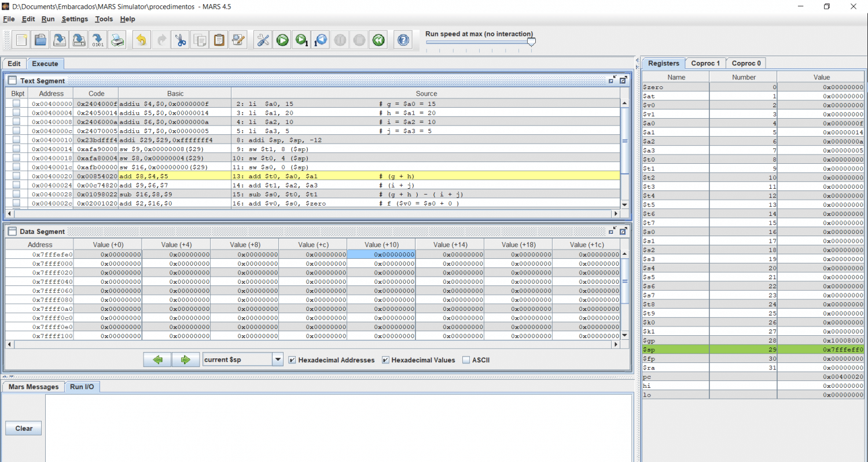This screenshot has width=868, height=462.
Task: Dump machine code or data to file
Action: 98,40
